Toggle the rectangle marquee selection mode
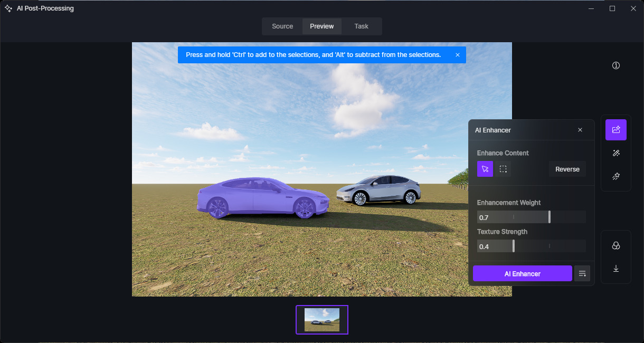The width and height of the screenshot is (644, 343). point(503,169)
